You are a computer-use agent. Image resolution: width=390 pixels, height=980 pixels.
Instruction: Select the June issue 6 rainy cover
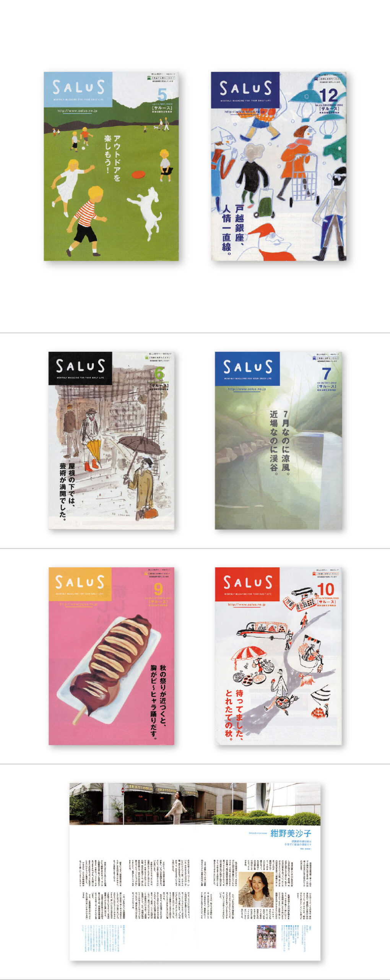(111, 440)
